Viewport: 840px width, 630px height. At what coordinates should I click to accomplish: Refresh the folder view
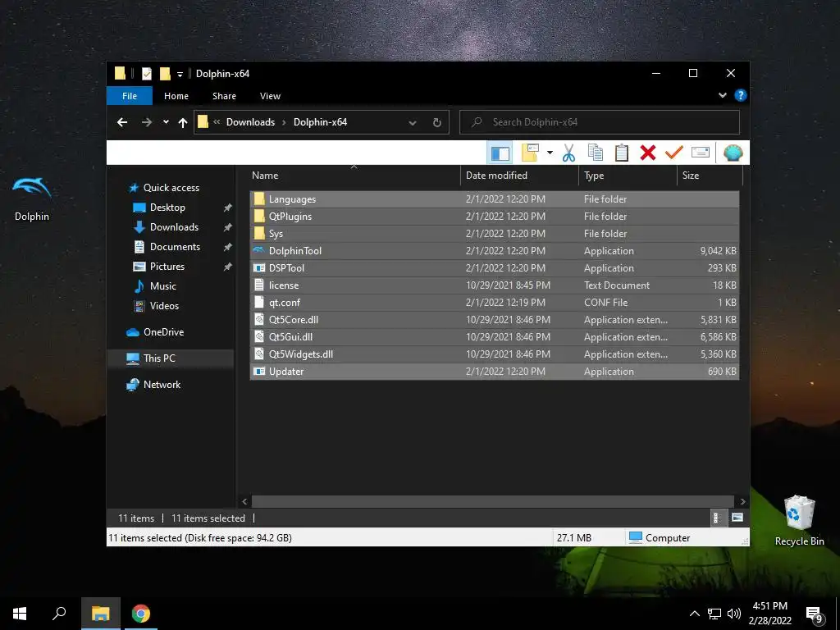coord(437,123)
